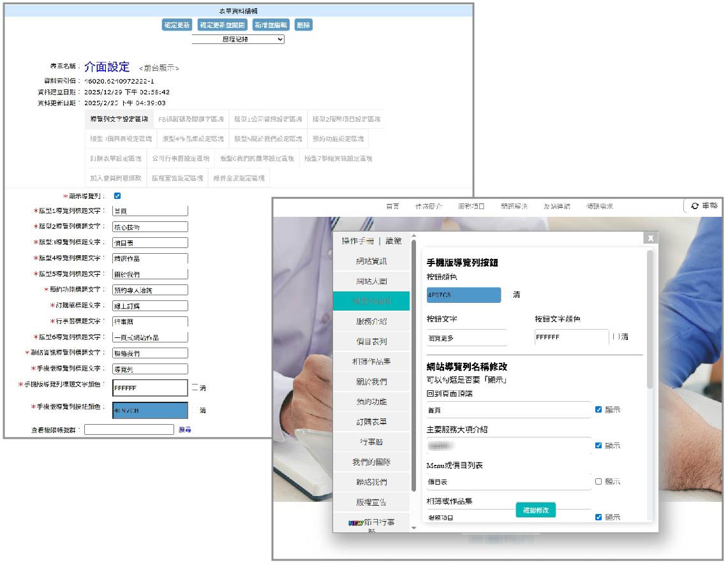Open 服務介紹 in the dialog sidebar
The width and height of the screenshot is (728, 565).
(x=371, y=321)
